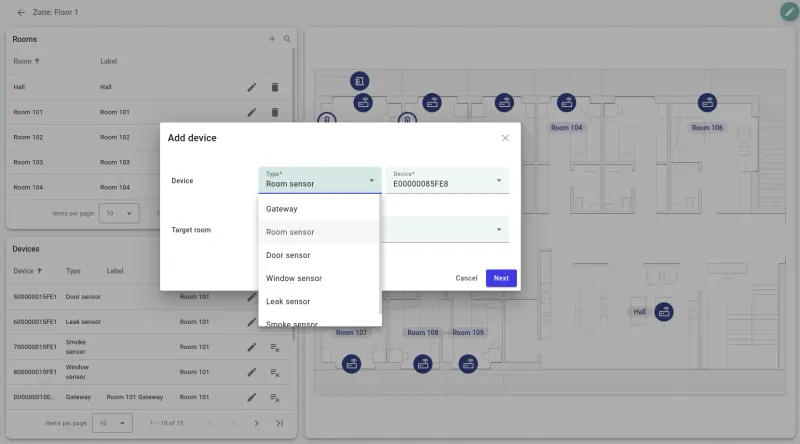Open the Device dropdown showing E00000085FE8
This screenshot has width=800, height=444.
[x=447, y=180]
